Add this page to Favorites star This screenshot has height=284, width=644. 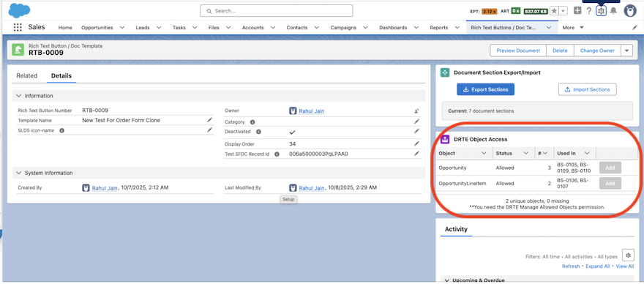(x=554, y=11)
